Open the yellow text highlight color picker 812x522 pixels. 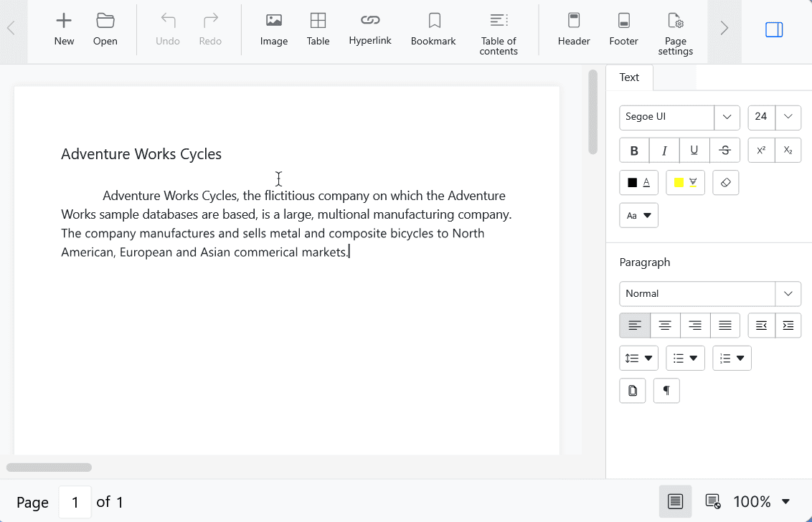685,182
